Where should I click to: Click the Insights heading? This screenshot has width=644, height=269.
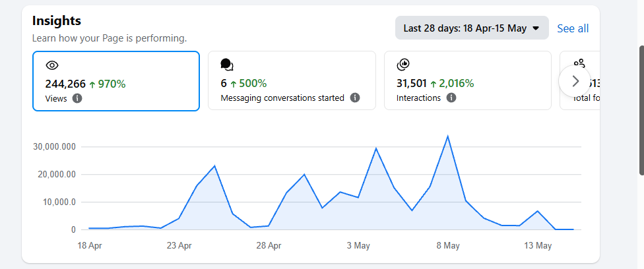click(x=57, y=20)
